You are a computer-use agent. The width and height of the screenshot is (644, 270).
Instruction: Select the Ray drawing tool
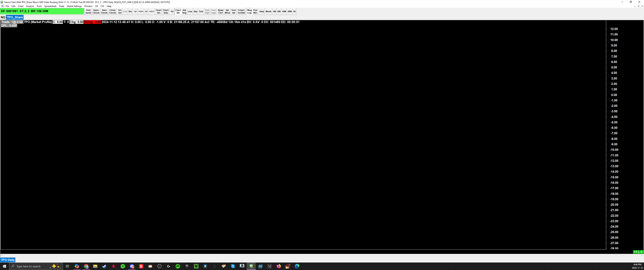click(x=195, y=11)
